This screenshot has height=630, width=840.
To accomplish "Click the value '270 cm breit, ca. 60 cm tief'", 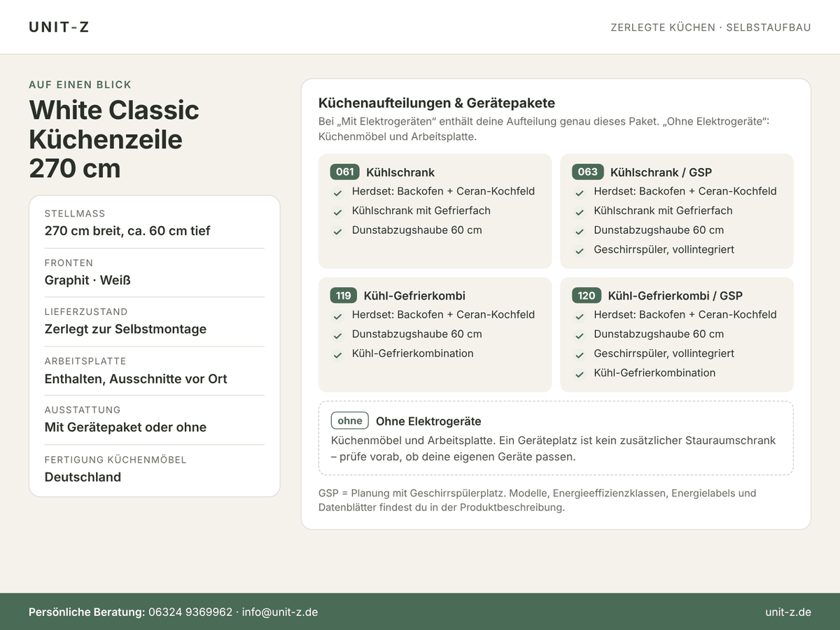I will (x=127, y=231).
